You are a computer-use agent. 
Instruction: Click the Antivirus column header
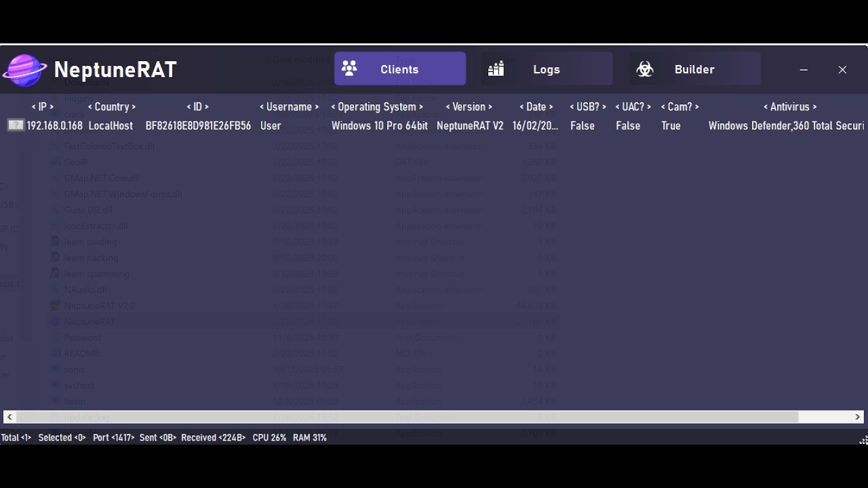(x=790, y=107)
